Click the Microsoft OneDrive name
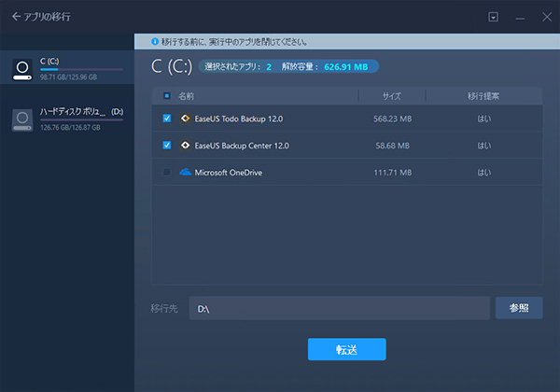This screenshot has width=560, height=392. tap(229, 173)
